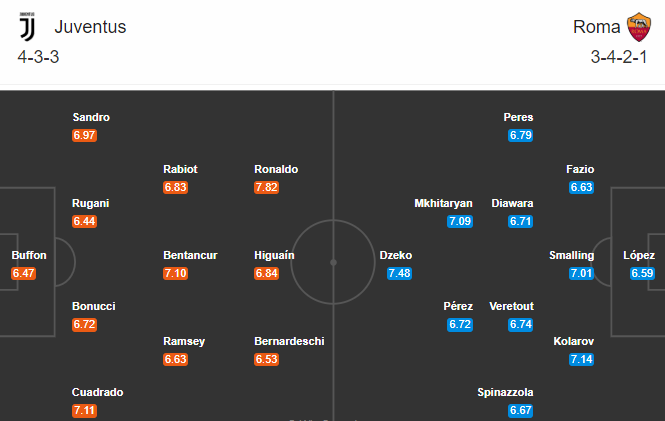Open Bentancur's 7.10 rating badge
The image size is (665, 421).
175,273
